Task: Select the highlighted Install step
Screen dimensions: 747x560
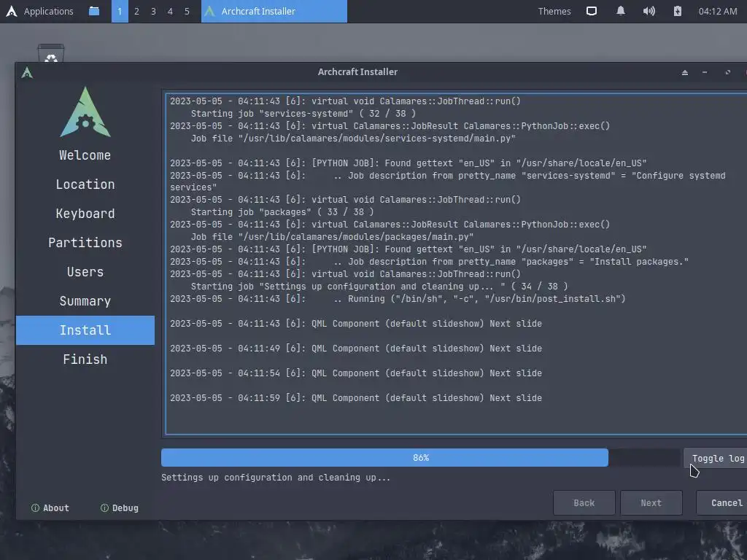Action: [x=85, y=330]
